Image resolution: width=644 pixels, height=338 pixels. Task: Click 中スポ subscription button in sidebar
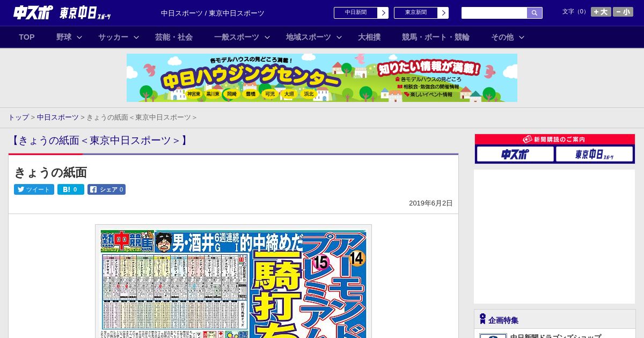pyautogui.click(x=515, y=154)
